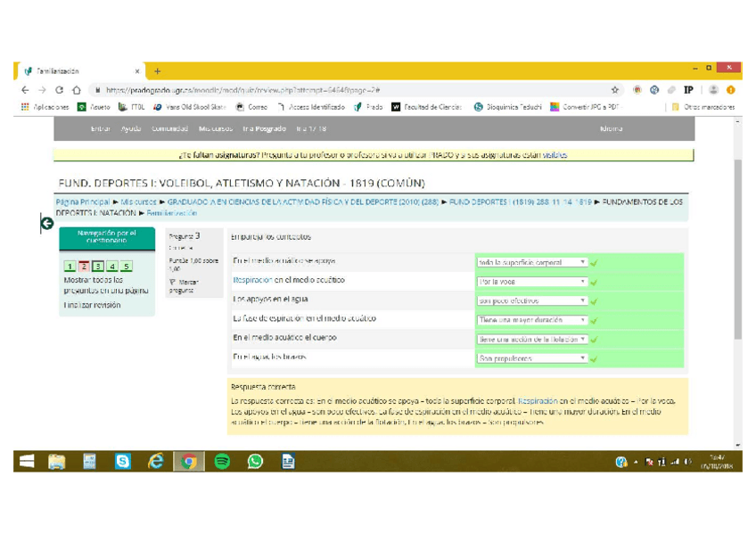The height and width of the screenshot is (534, 756).
Task: Open the 'toda la superficie corporal' dropdown
Action: (531, 263)
